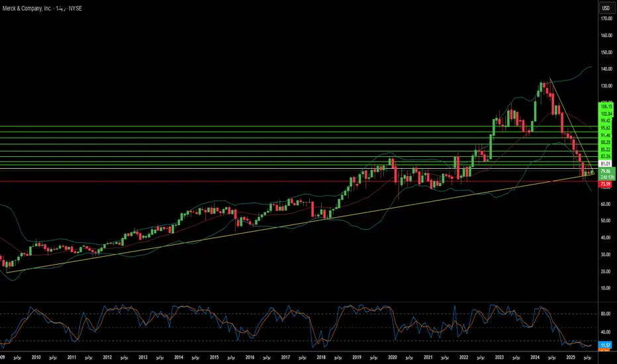Click the 160.00 price axis value

pyautogui.click(x=606, y=36)
